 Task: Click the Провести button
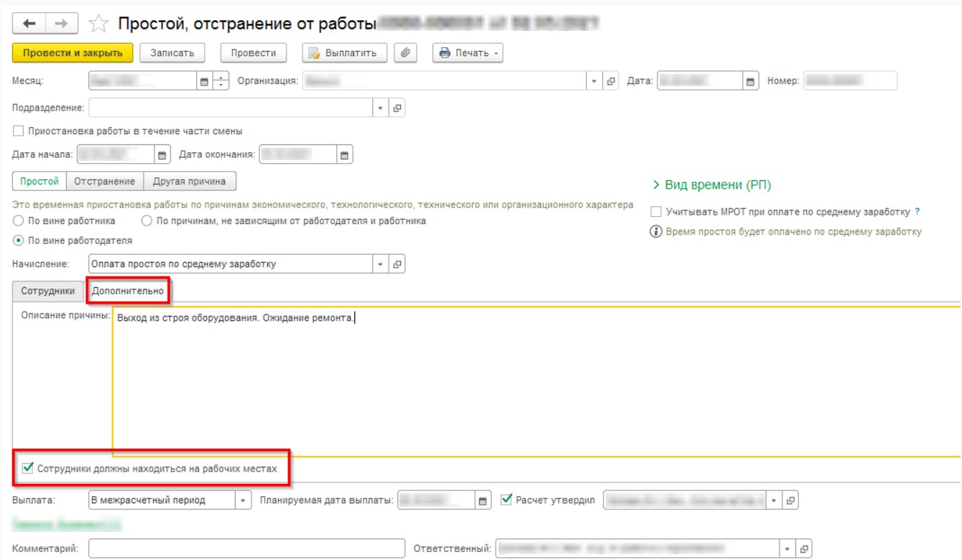point(254,52)
